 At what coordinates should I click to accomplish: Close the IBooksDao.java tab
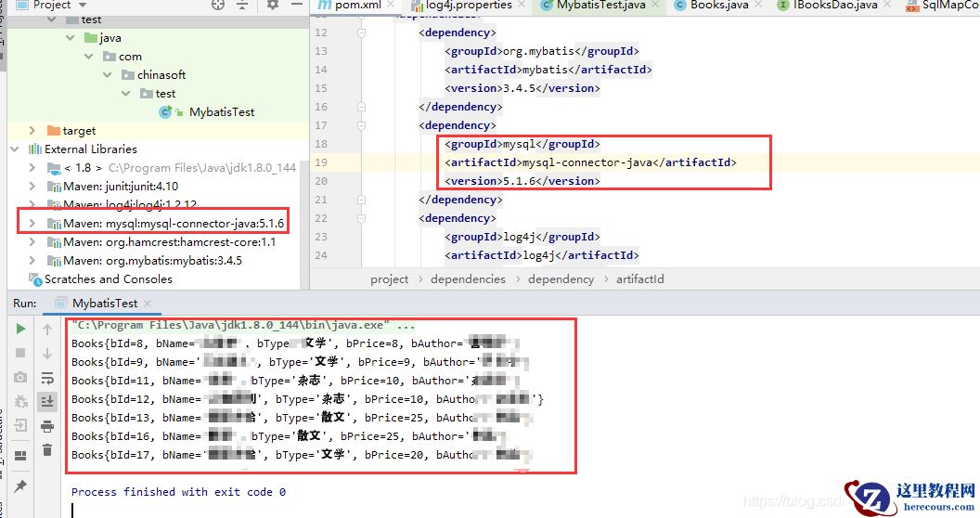[887, 5]
